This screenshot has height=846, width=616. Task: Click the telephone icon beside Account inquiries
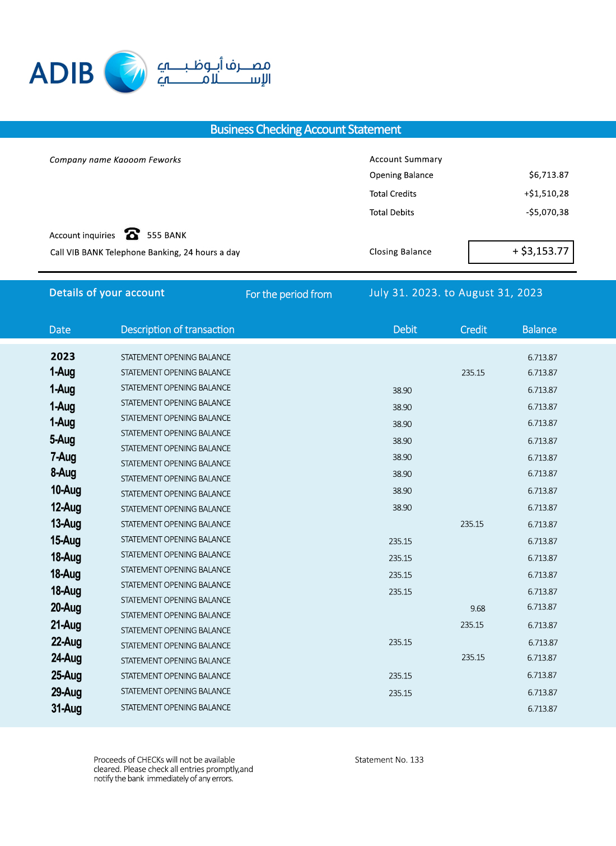tap(132, 234)
